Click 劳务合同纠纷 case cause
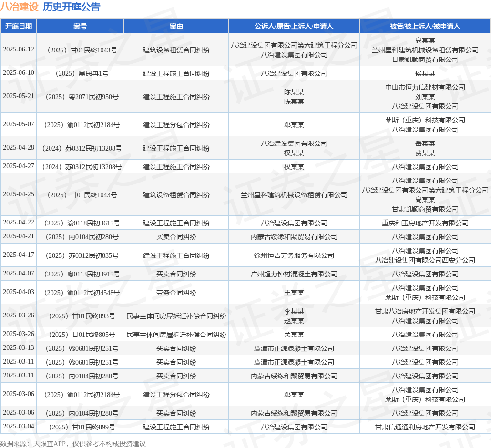Viewport: 491px width, 448px height. point(176,293)
